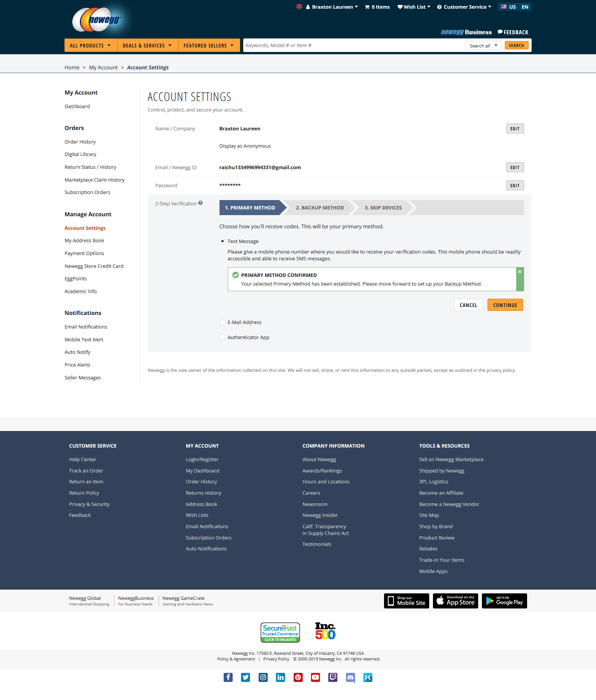
Task: Open Email Notifications in the sidebar
Action: click(x=86, y=327)
